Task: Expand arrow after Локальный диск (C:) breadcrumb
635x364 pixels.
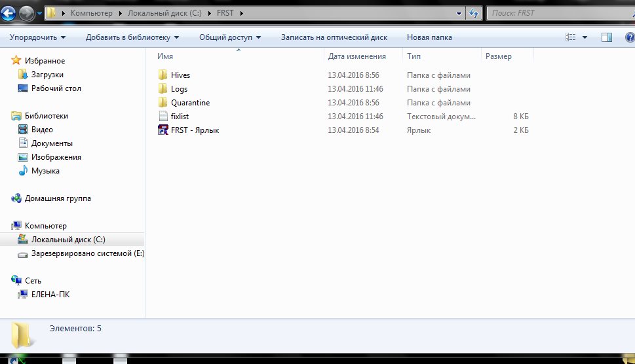Action: (x=209, y=13)
